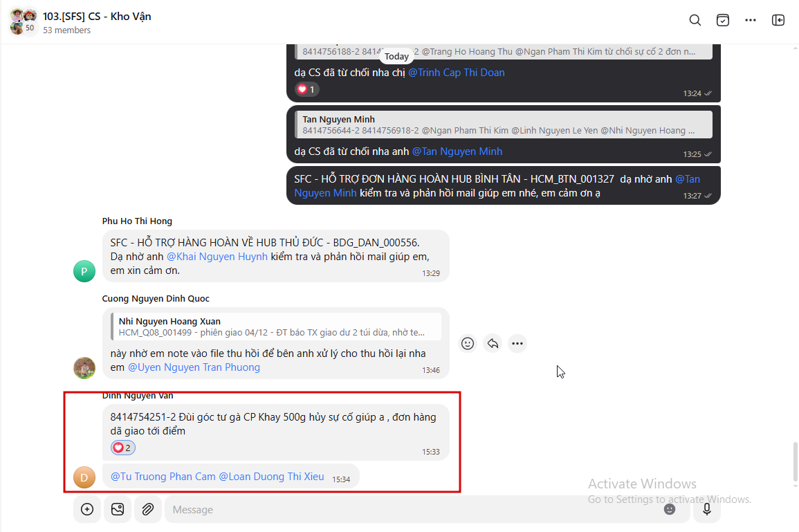Open the @Khai Nguyen Huynh mention
Image resolution: width=799 pixels, height=532 pixels.
tap(217, 257)
